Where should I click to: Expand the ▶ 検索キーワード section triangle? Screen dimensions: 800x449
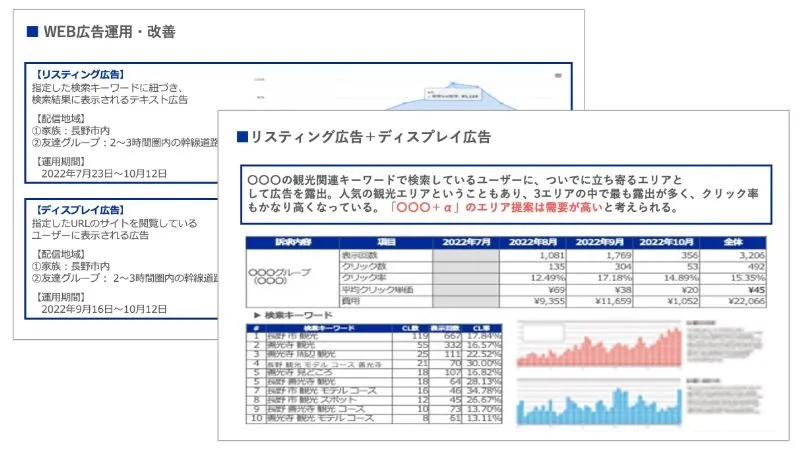pos(257,315)
